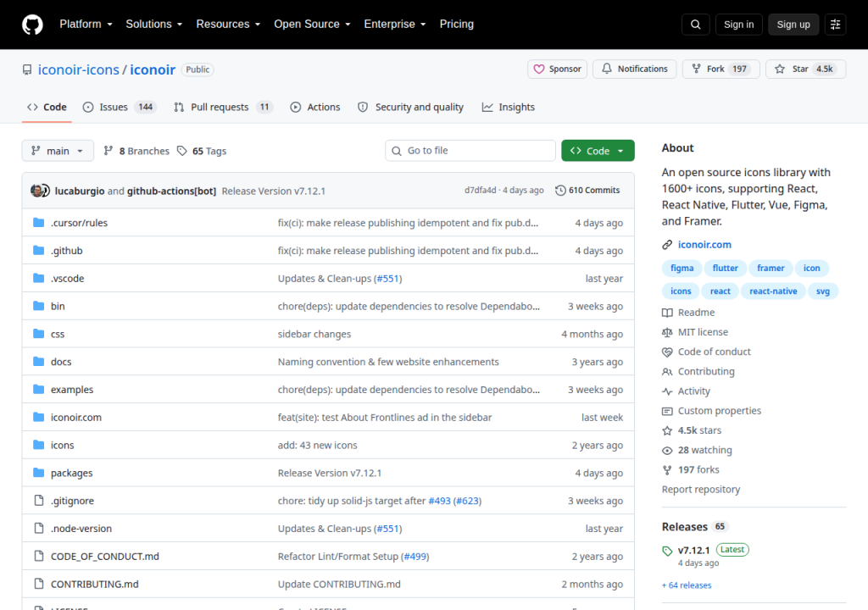Click the Notifications bell button
The width and height of the screenshot is (868, 610).
pyautogui.click(x=634, y=69)
